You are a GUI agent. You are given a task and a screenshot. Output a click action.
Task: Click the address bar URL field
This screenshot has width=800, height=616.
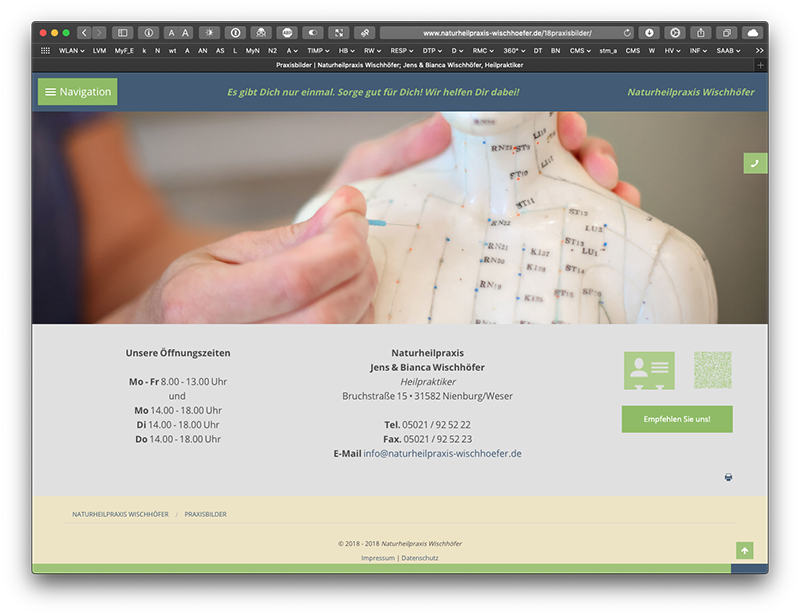click(500, 33)
